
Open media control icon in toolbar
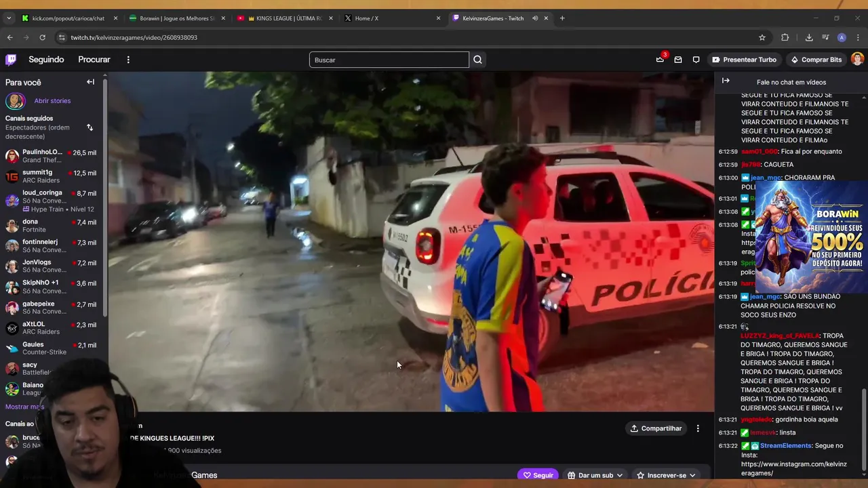coord(825,37)
